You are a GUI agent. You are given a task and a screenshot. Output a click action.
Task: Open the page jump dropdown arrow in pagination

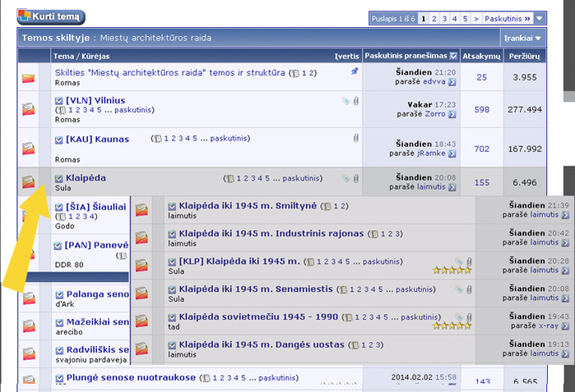coord(539,17)
